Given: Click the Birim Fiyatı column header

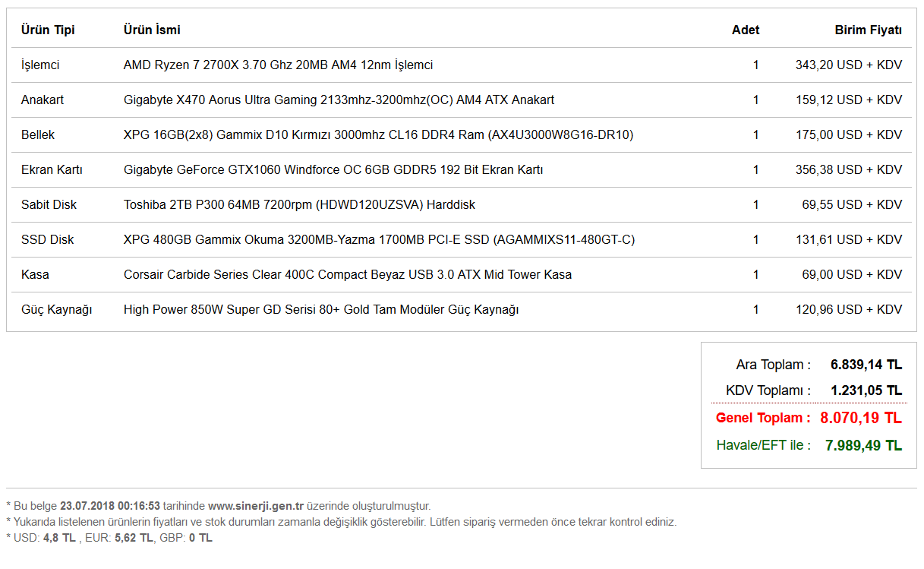Looking at the screenshot, I should pos(869,30).
